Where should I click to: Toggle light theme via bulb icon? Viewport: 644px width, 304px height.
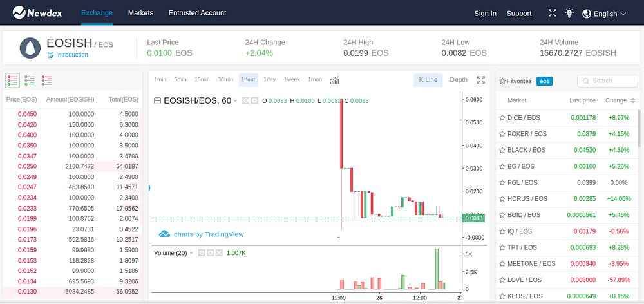(x=569, y=13)
